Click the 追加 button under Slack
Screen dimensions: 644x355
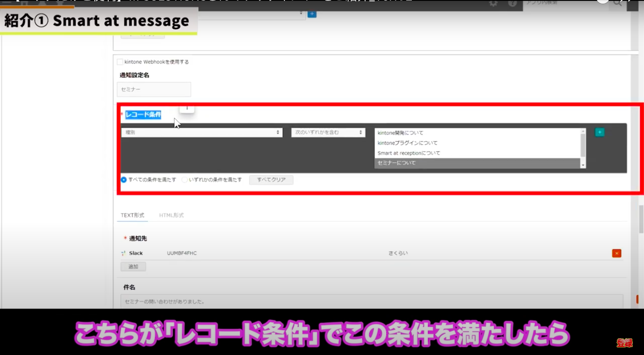pos(133,266)
